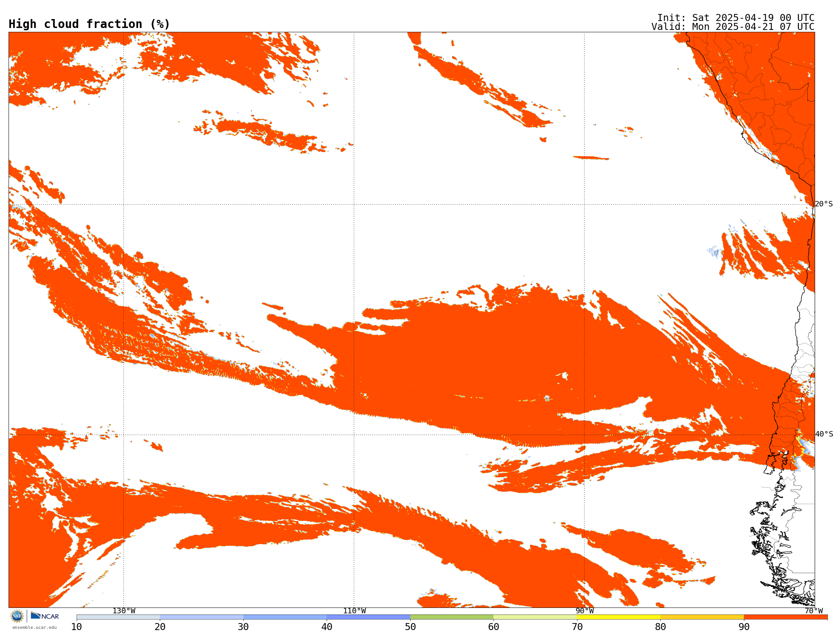Screen dimensions: 840x632
Task: Click the 60–70 pale yellow-green colorbar segment
Action: pyautogui.click(x=535, y=617)
